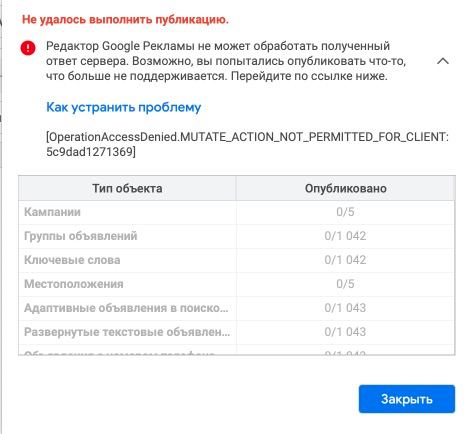The image size is (469, 434).
Task: Click the 0/5 value for Местоположения
Action: [x=345, y=284]
